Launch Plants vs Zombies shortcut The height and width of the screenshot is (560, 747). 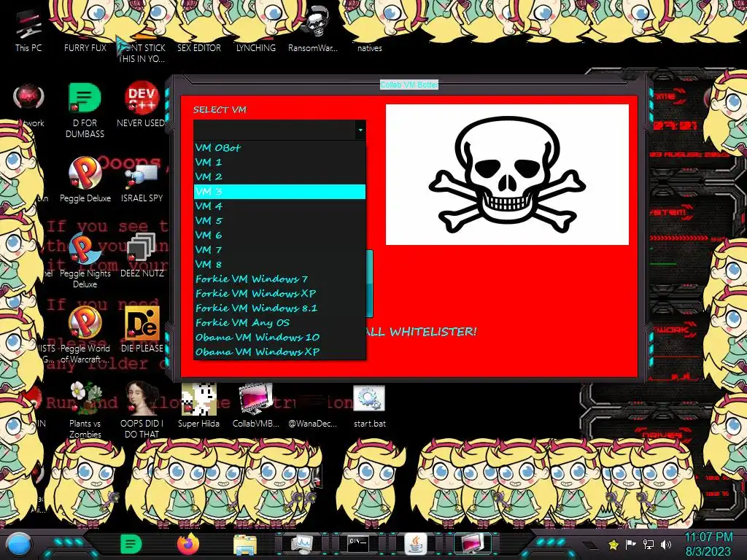pyautogui.click(x=85, y=410)
